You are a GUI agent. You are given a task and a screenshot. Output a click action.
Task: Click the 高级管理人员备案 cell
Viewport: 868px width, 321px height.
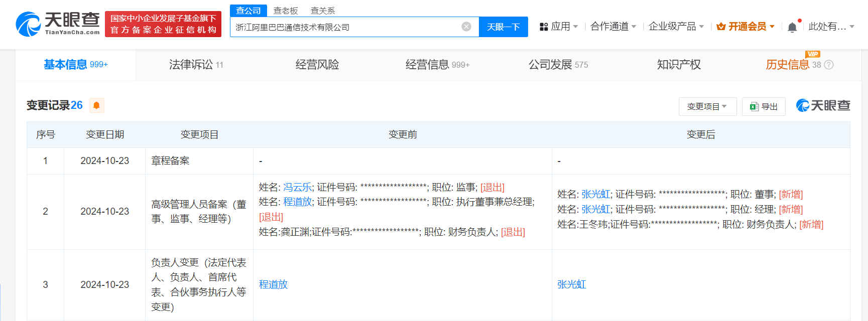pos(199,212)
